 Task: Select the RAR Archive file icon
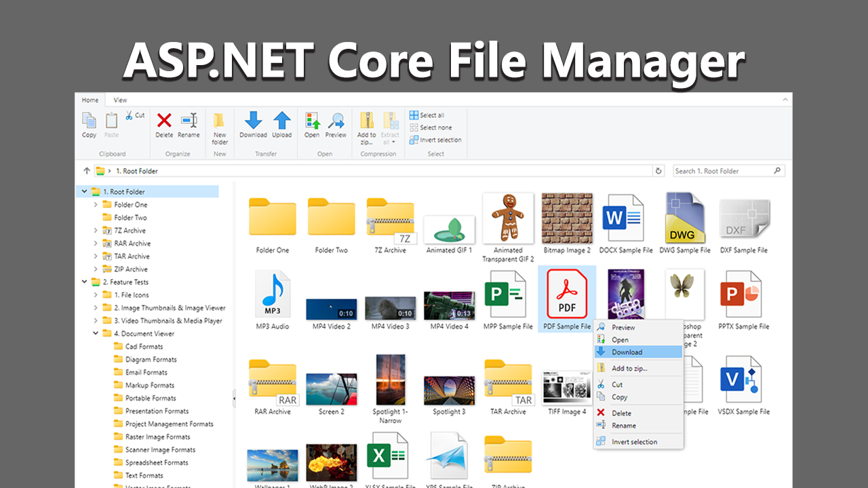tap(272, 382)
